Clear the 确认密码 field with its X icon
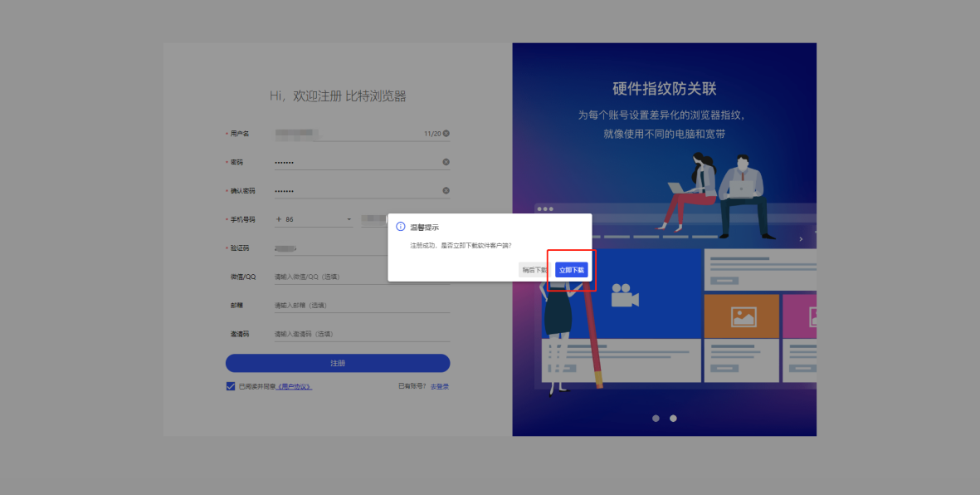Image resolution: width=980 pixels, height=495 pixels. coord(446,191)
